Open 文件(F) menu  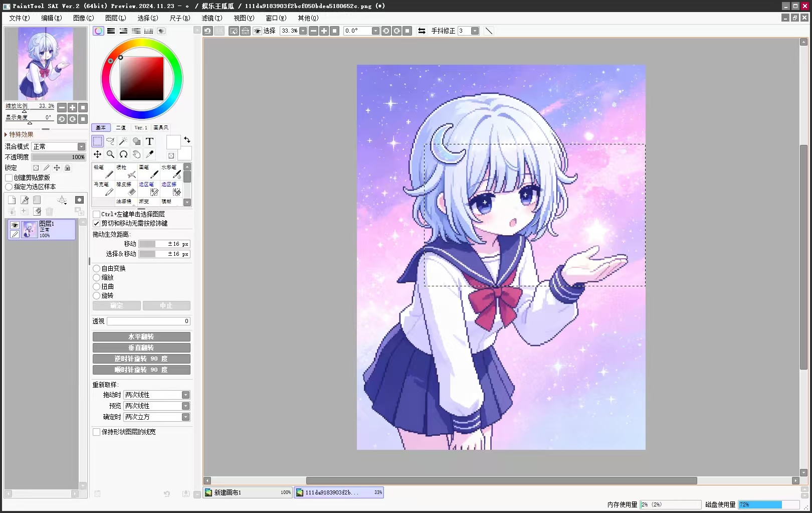pos(20,18)
